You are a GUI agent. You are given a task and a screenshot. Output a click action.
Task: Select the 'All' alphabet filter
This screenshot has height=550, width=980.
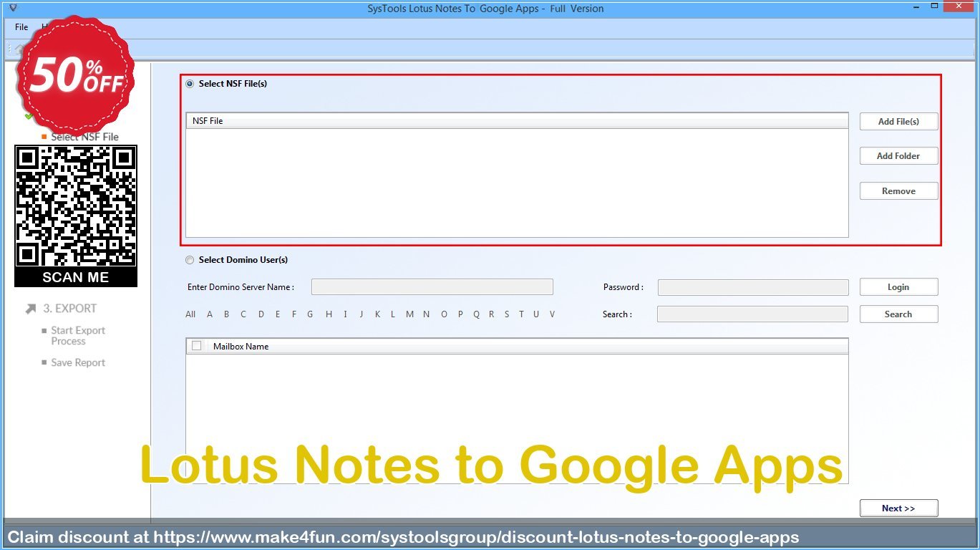[x=190, y=314]
